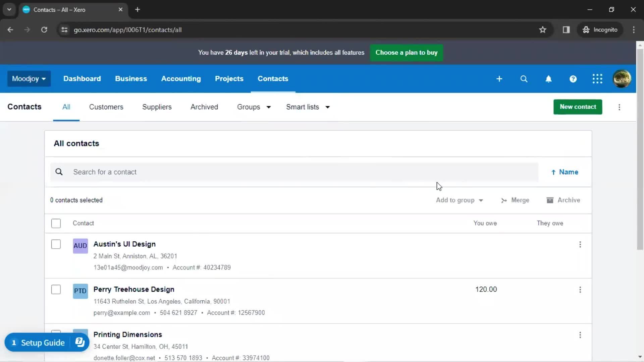Open row options for Perry Treehouse Design
Screen dimensions: 644x362
(580, 290)
